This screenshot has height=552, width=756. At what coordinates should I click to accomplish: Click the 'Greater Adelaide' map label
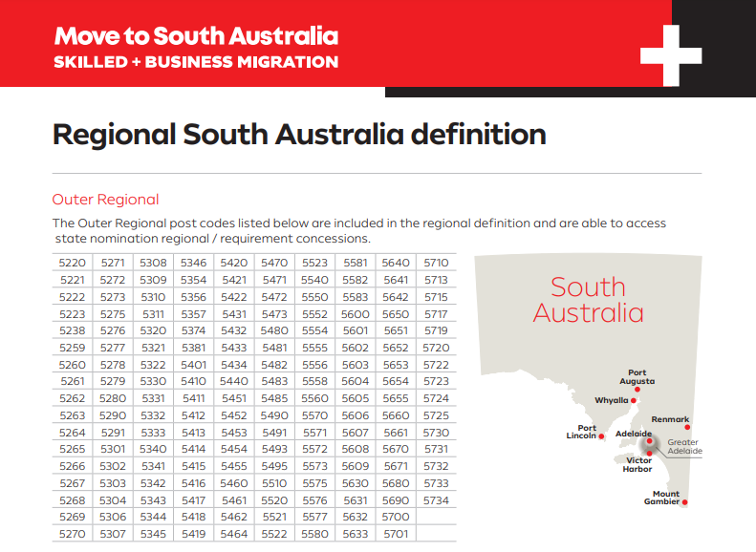[684, 447]
